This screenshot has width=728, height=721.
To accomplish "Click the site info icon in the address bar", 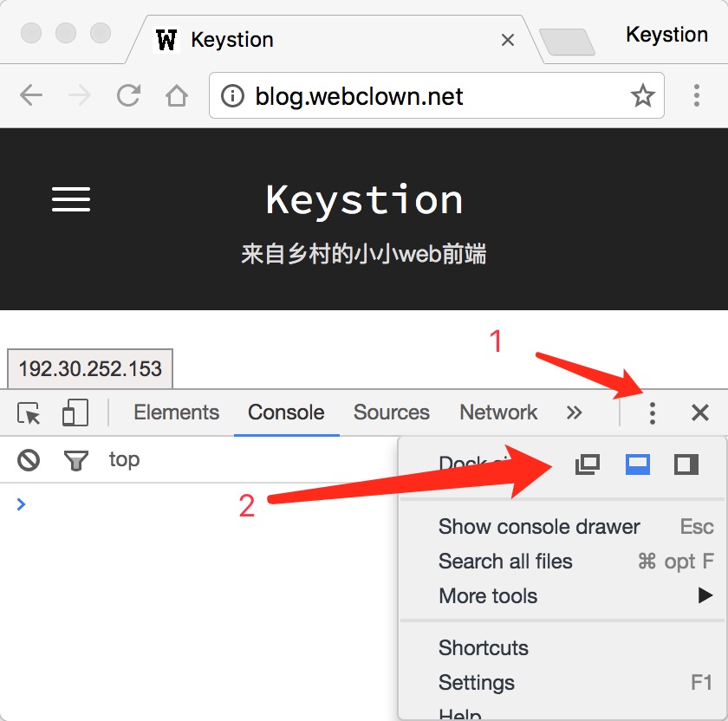I will [x=232, y=96].
